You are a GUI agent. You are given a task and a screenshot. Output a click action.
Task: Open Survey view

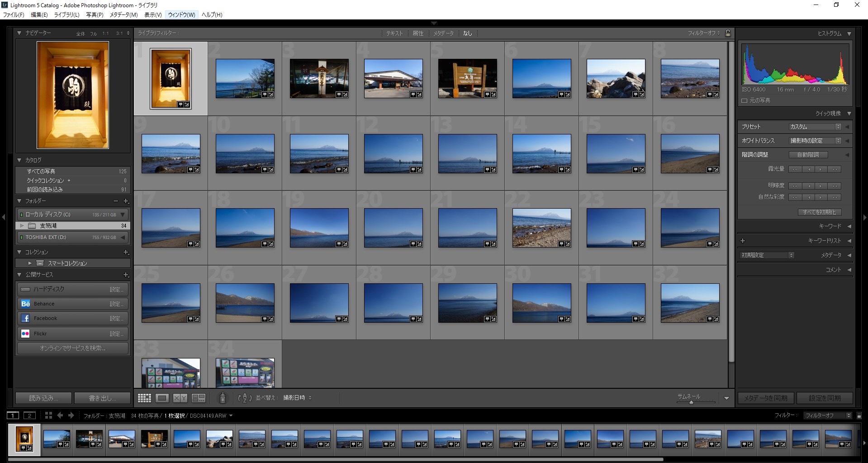[x=198, y=398]
